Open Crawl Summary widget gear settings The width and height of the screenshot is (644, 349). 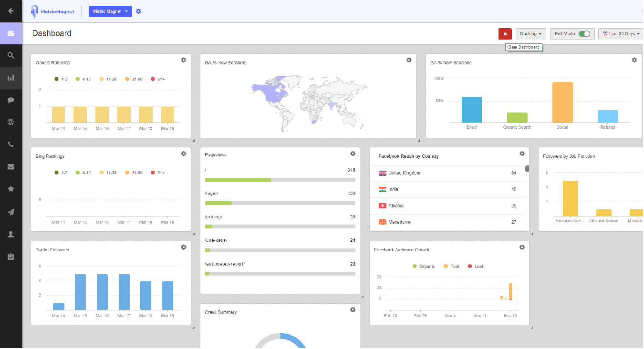[353, 309]
